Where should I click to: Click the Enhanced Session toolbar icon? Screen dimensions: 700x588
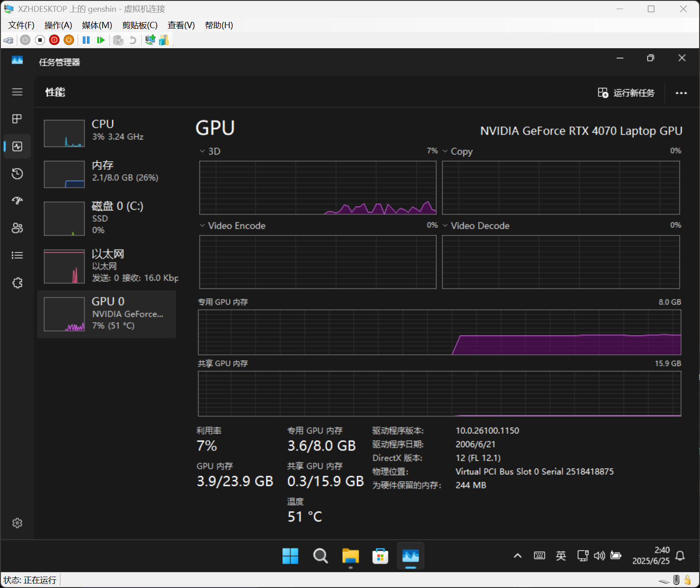(150, 40)
